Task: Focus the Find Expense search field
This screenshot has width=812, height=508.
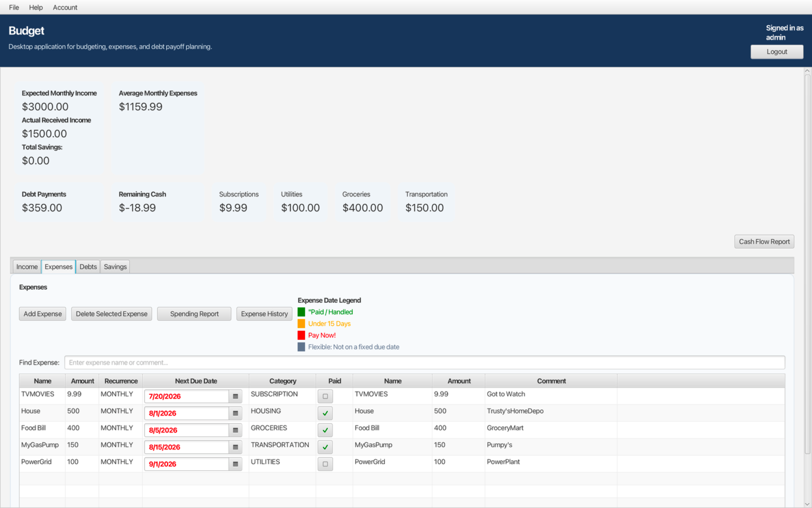Action: tap(425, 362)
